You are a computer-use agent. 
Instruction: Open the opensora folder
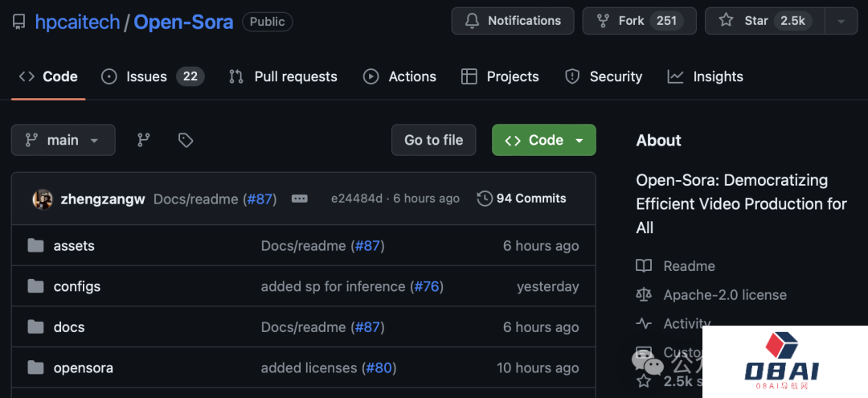(83, 368)
